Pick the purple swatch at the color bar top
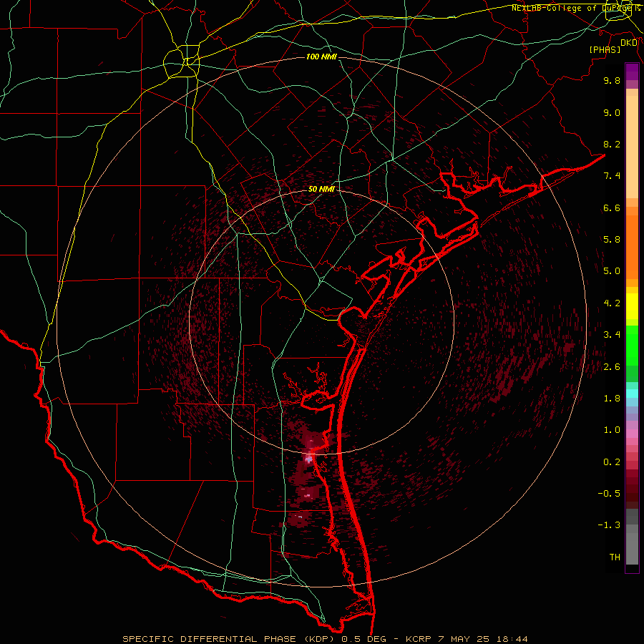 click(632, 72)
